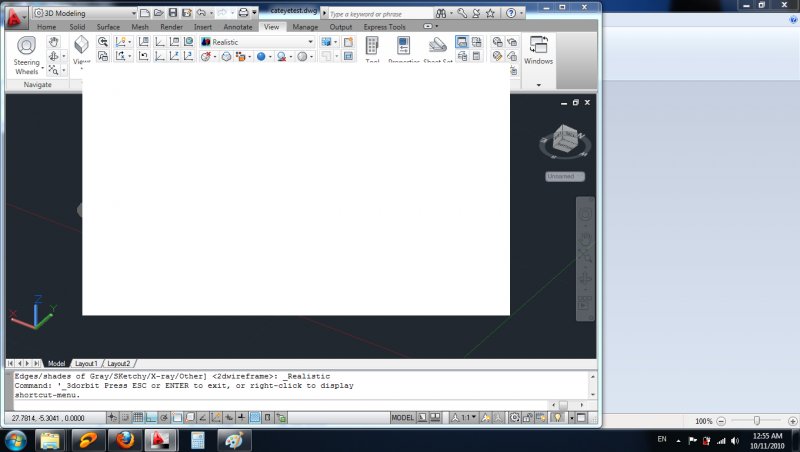Expand the Steering Wheels dropdown arrow
This screenshot has width=800, height=452.
point(42,68)
